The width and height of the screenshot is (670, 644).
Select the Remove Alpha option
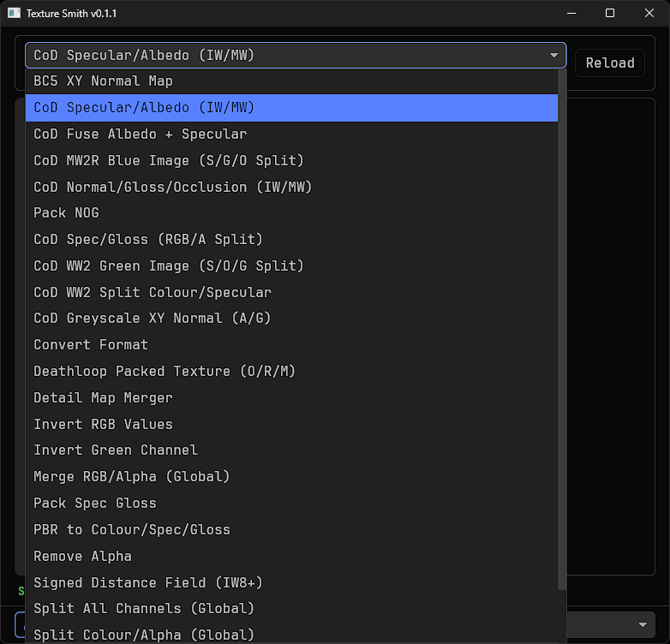pyautogui.click(x=292, y=557)
